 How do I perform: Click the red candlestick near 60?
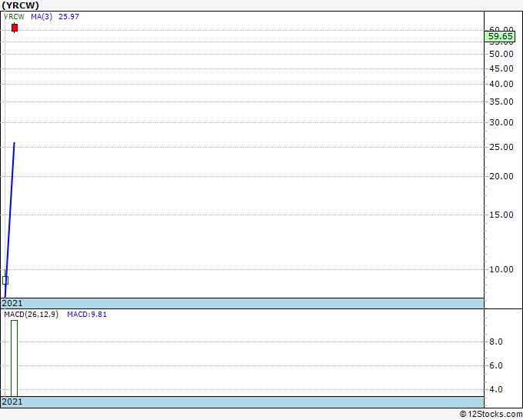click(15, 28)
